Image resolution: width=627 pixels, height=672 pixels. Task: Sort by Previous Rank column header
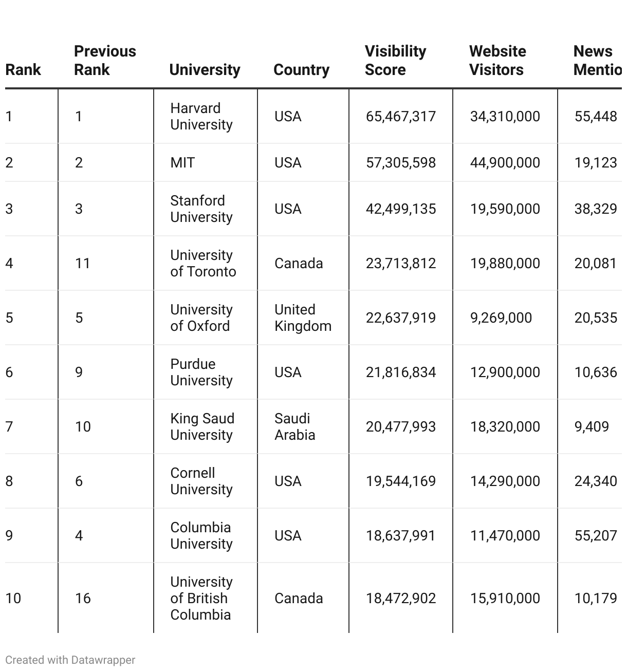[105, 61]
